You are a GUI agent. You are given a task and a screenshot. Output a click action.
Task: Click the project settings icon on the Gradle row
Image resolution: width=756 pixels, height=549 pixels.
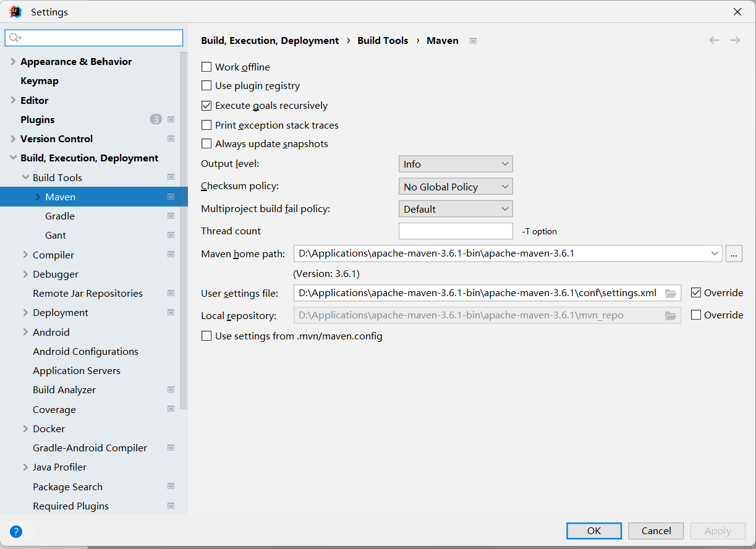coord(171,216)
